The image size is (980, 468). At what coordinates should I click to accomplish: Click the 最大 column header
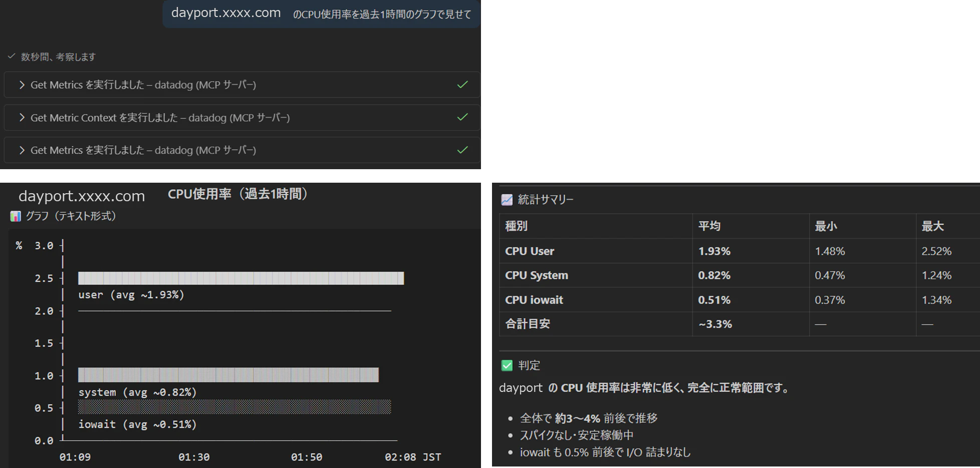(933, 226)
